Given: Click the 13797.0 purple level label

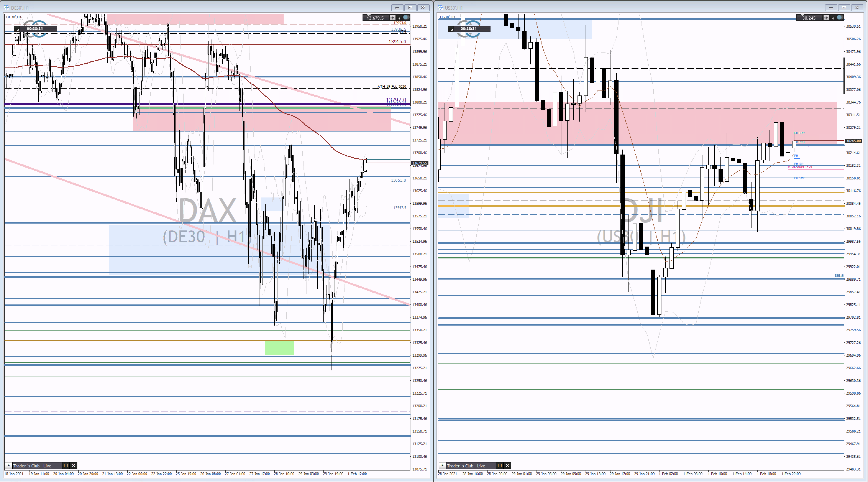Looking at the screenshot, I should [396, 100].
